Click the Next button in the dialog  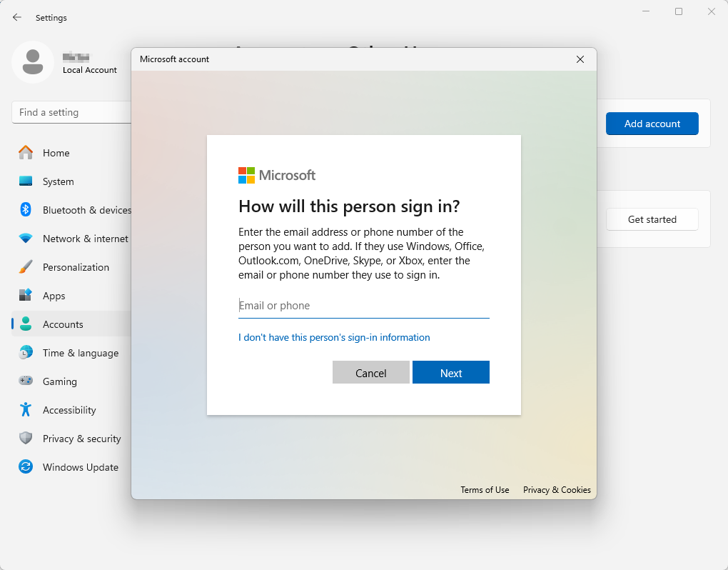click(450, 372)
